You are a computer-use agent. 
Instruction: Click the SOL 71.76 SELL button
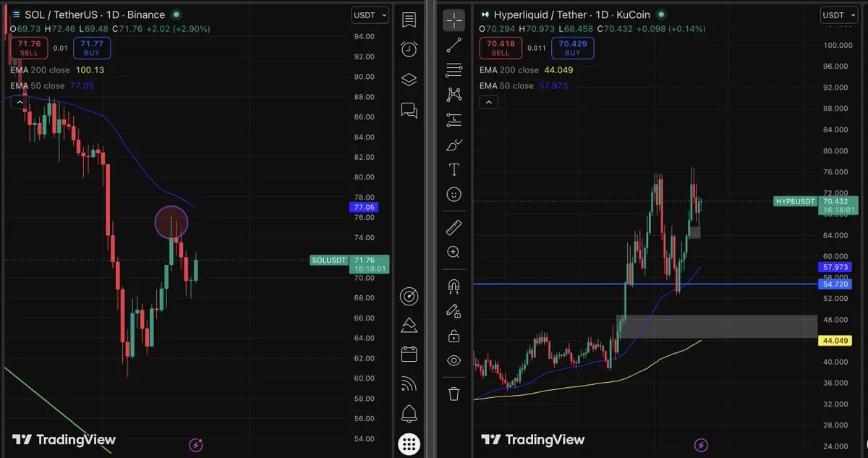click(29, 48)
